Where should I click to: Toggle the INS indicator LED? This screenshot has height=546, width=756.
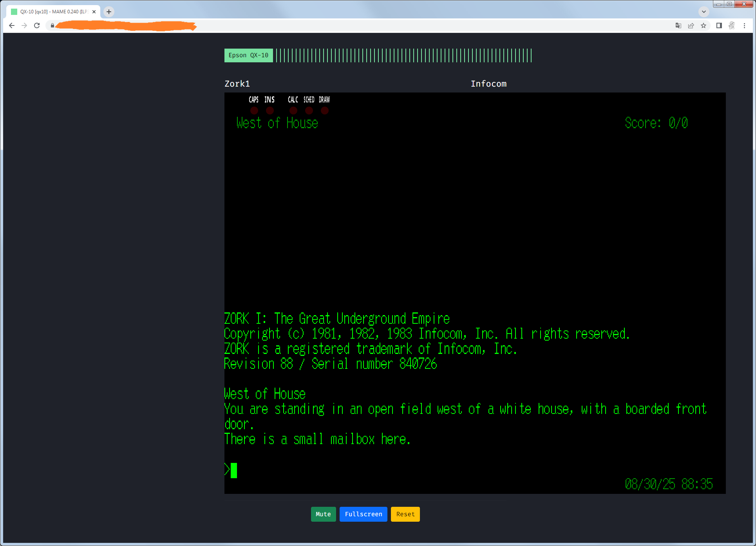pos(270,111)
